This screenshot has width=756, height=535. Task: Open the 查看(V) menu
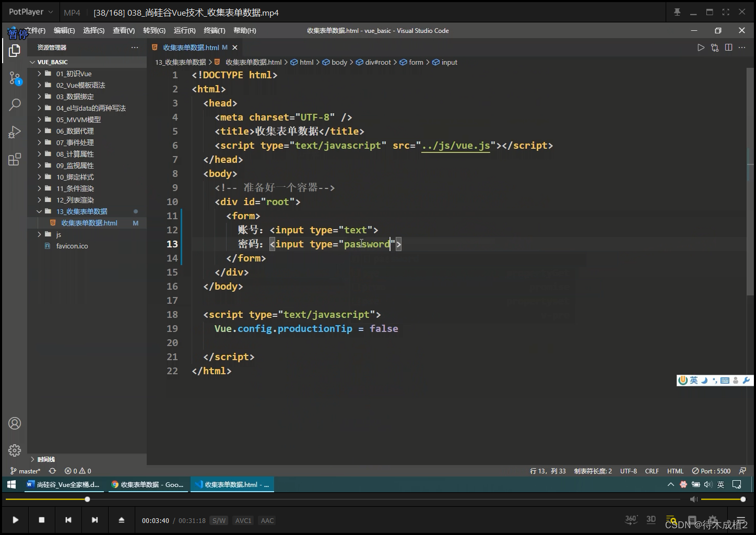click(124, 31)
